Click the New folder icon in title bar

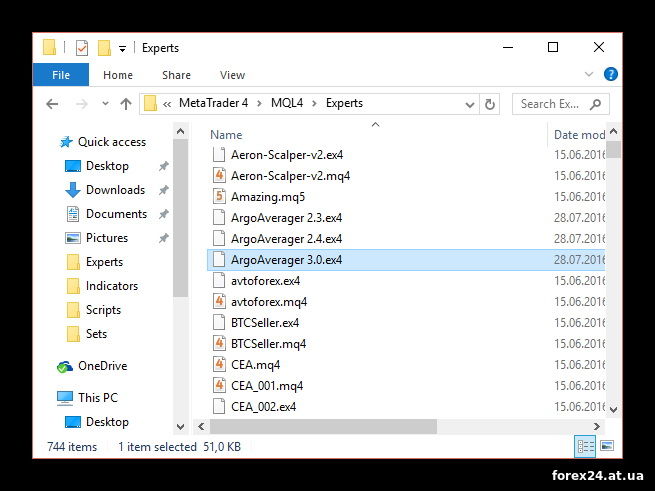click(x=104, y=48)
